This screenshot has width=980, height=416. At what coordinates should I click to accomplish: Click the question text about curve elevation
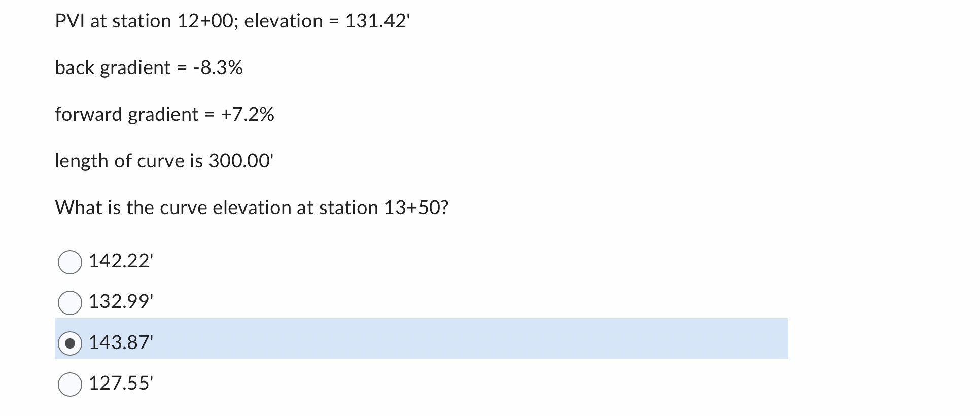(x=252, y=206)
